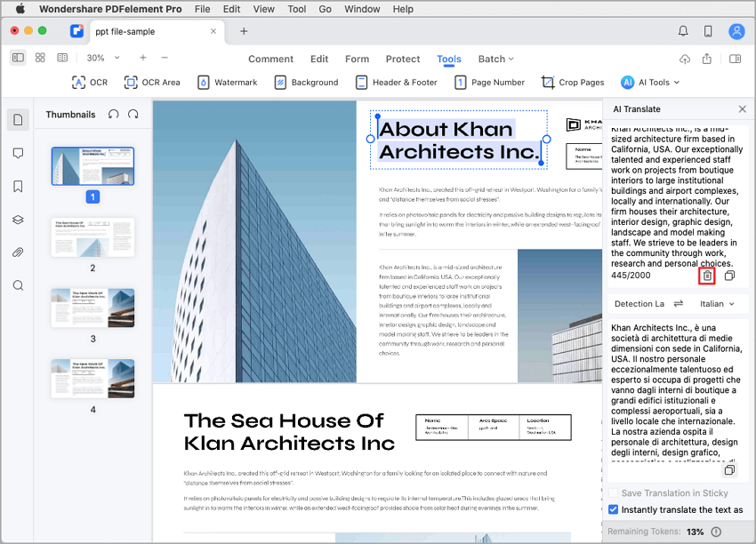The height and width of the screenshot is (544, 756).
Task: Select page 3 thumbnail
Action: coord(93,308)
